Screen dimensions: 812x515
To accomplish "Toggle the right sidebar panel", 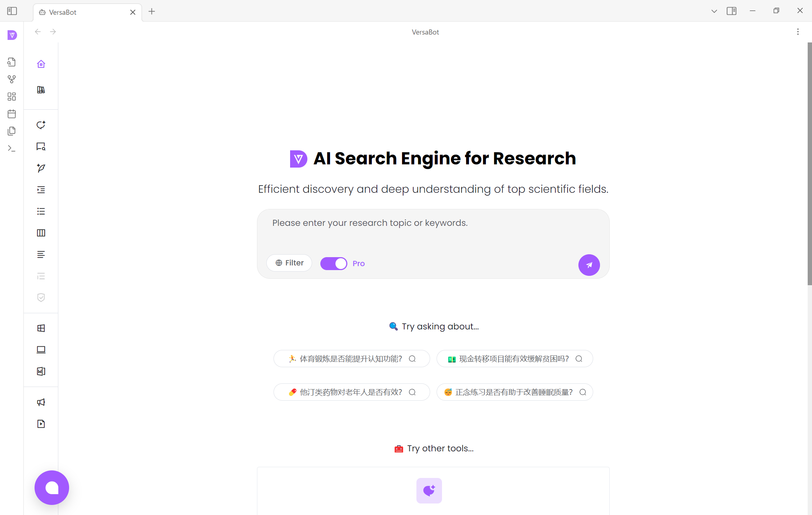I will pyautogui.click(x=731, y=11).
